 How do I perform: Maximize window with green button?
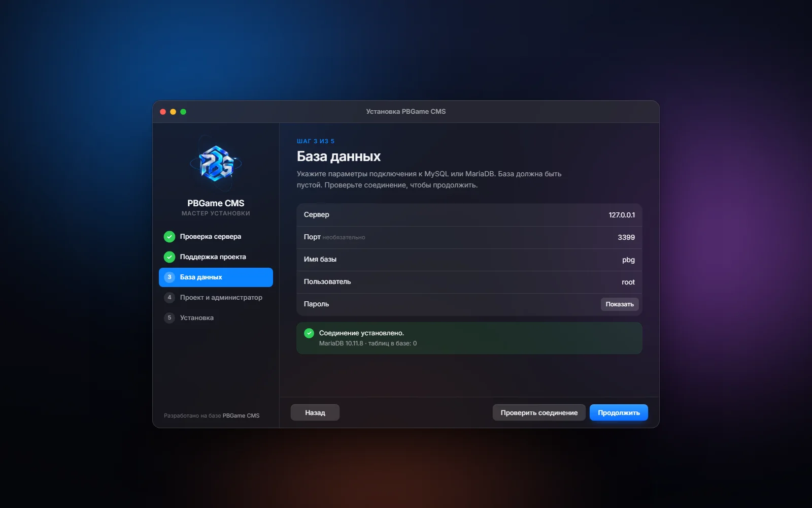click(183, 112)
